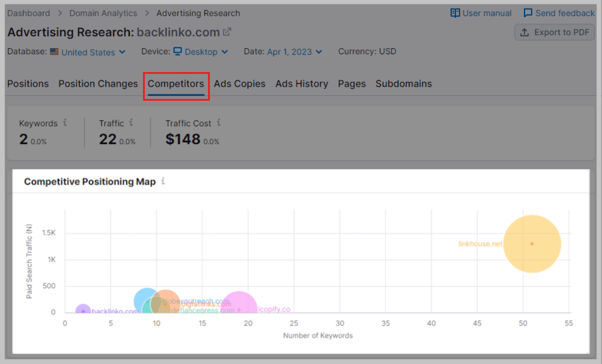
Task: Click the Number of Keywords axis title
Action: (x=318, y=335)
